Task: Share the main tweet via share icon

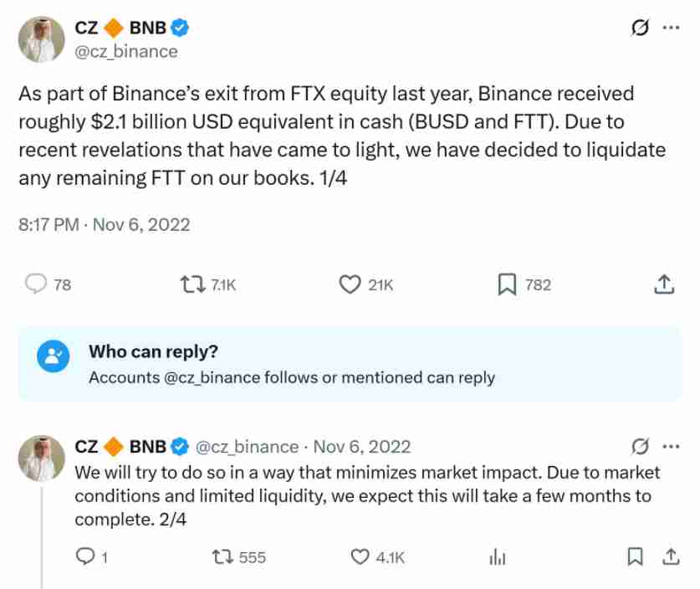Action: (662, 284)
